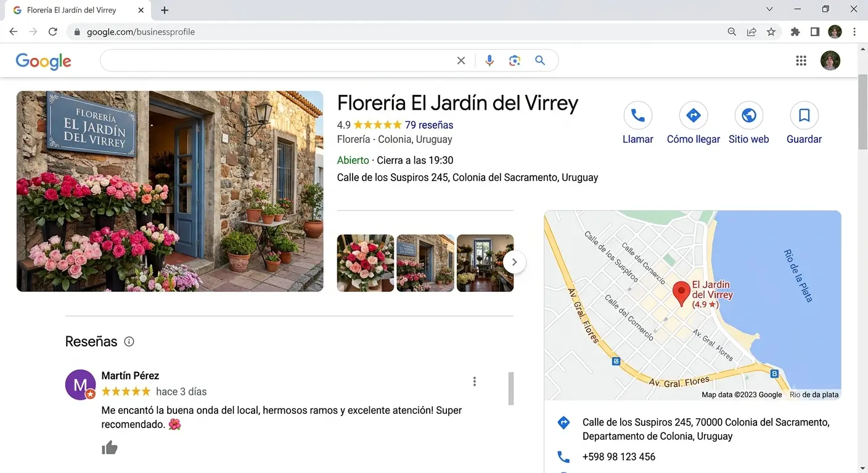Open the bouquet thumbnail photo
This screenshot has width=868, height=473.
366,263
